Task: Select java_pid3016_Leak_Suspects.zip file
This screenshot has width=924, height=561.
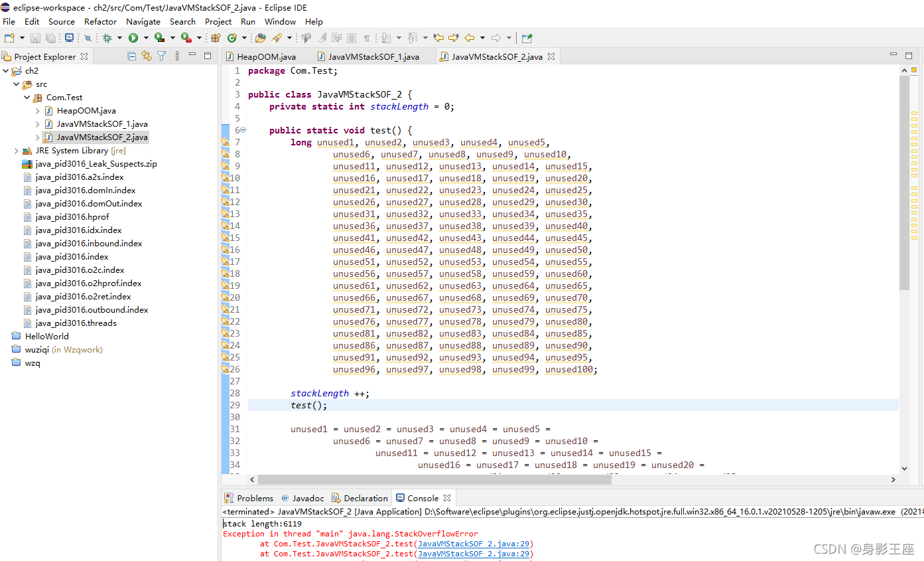Action: 96,163
